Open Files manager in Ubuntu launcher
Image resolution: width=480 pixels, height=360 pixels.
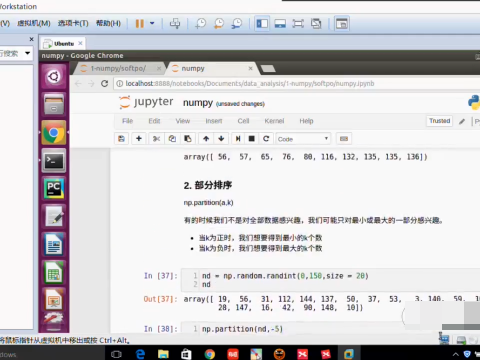click(x=54, y=104)
